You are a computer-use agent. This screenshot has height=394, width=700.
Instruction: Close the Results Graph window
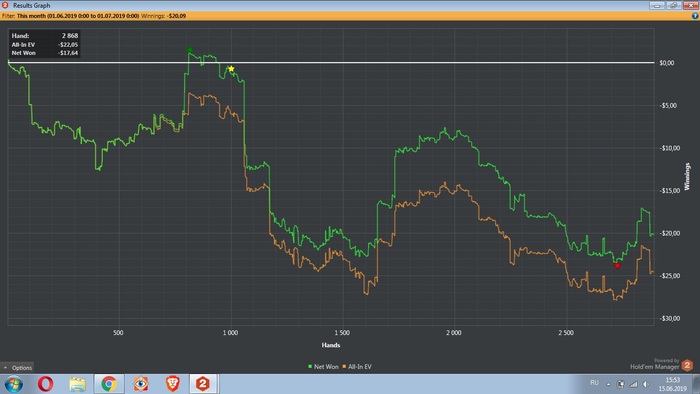point(690,5)
